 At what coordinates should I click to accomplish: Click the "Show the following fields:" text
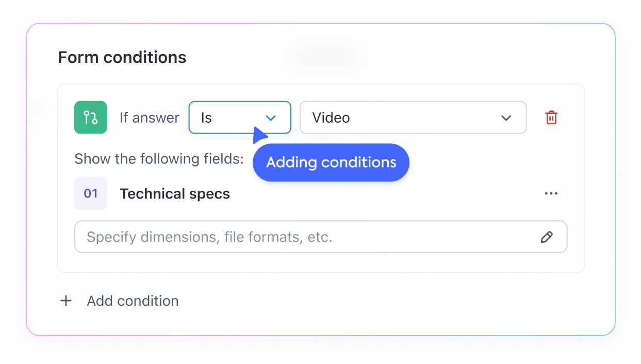pos(159,158)
